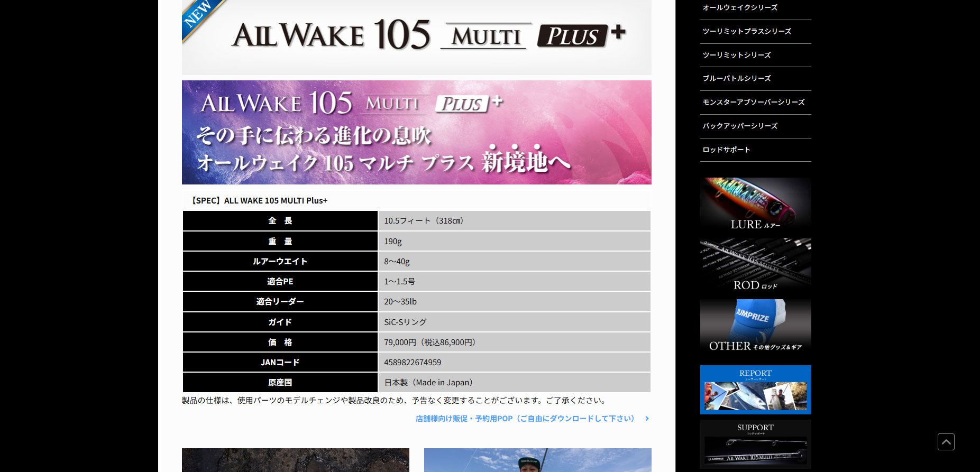Open the REPORT user report banner
Image resolution: width=980 pixels, height=472 pixels.
pyautogui.click(x=755, y=390)
